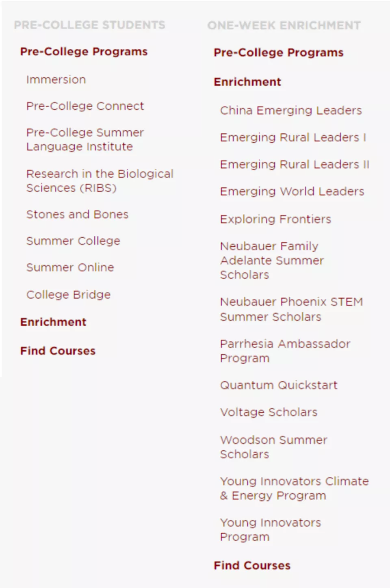390x588 pixels.
Task: Select Research in the Biological Sciences (RIBS)
Action: click(100, 181)
